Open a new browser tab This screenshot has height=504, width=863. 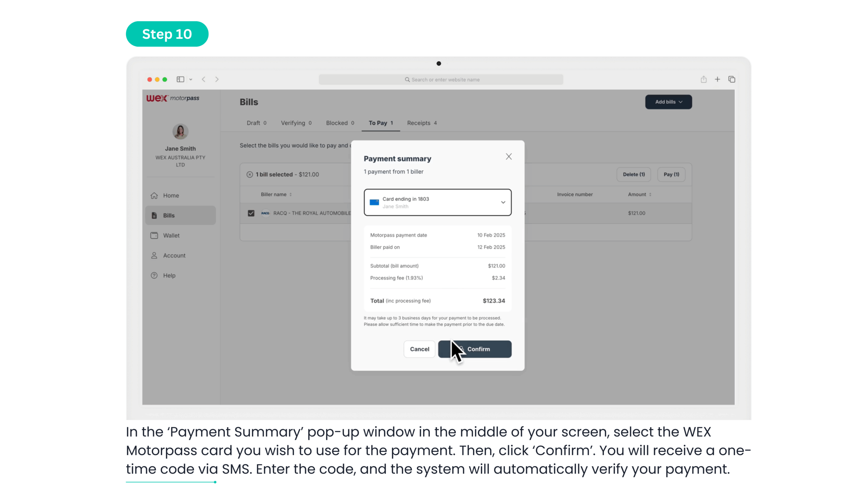[717, 80]
